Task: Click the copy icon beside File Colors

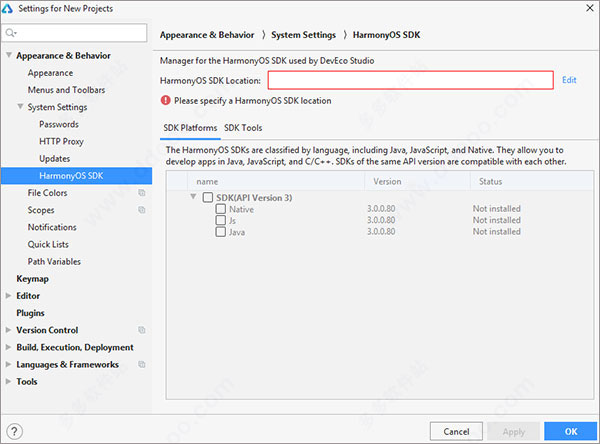Action: (142, 193)
